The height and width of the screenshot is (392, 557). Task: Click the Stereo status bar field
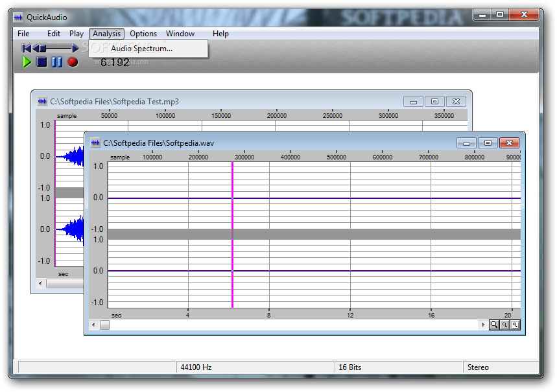(501, 367)
